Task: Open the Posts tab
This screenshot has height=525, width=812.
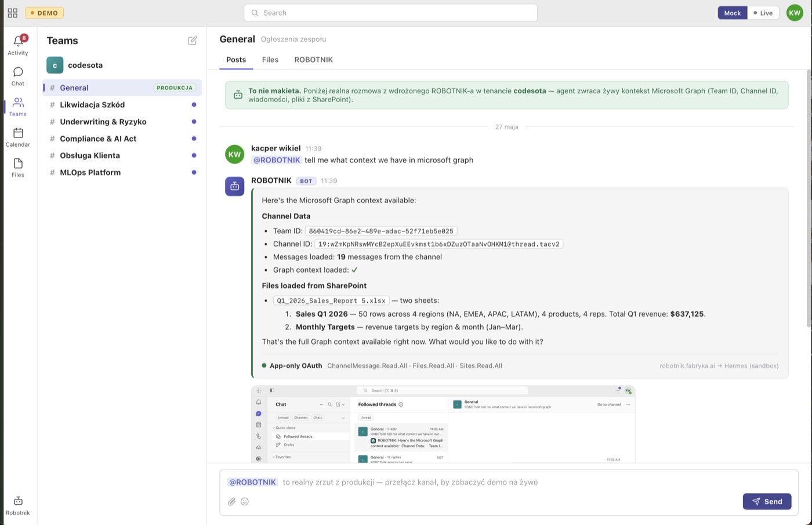Action: (236, 60)
